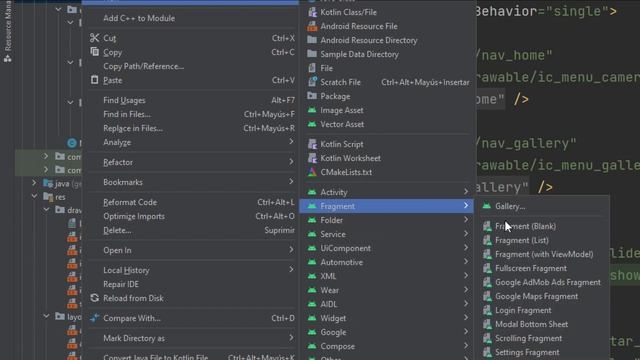Screen dimensions: 640x360
Task: Expand the Service submenu arrow
Action: pyautogui.click(x=466, y=234)
